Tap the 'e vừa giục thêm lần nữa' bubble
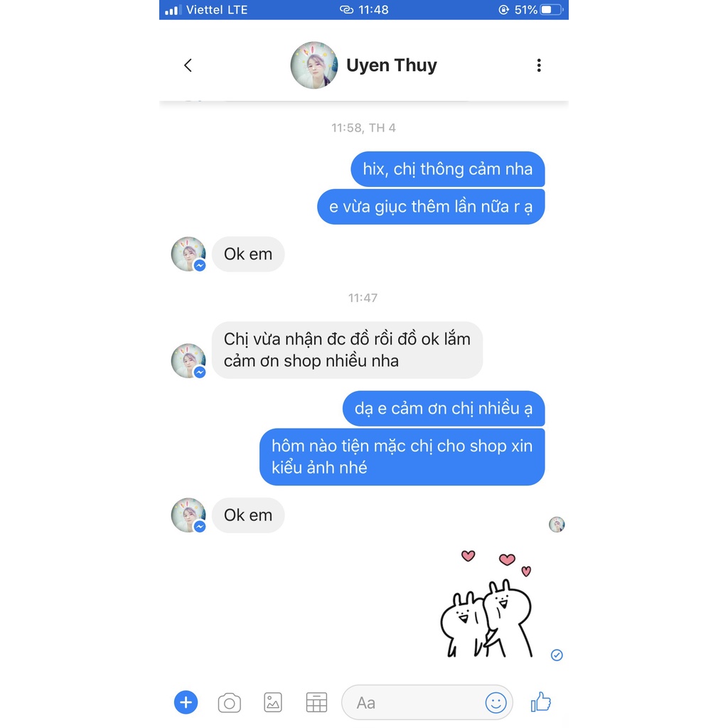Screen dimensions: 728x728 431,207
